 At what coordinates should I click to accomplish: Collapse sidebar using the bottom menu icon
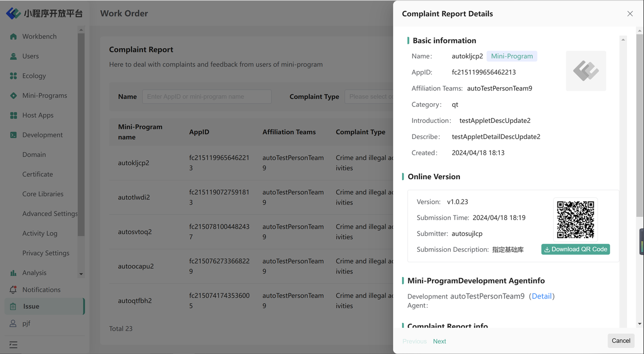tap(13, 345)
